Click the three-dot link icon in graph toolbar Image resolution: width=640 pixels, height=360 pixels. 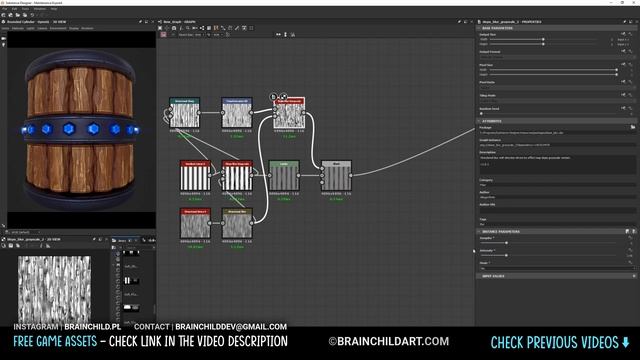click(202, 28)
